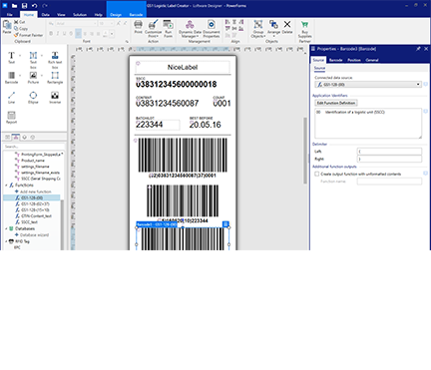Click Group Objects in the ribbon
This screenshot has height=370, width=431.
[x=258, y=29]
